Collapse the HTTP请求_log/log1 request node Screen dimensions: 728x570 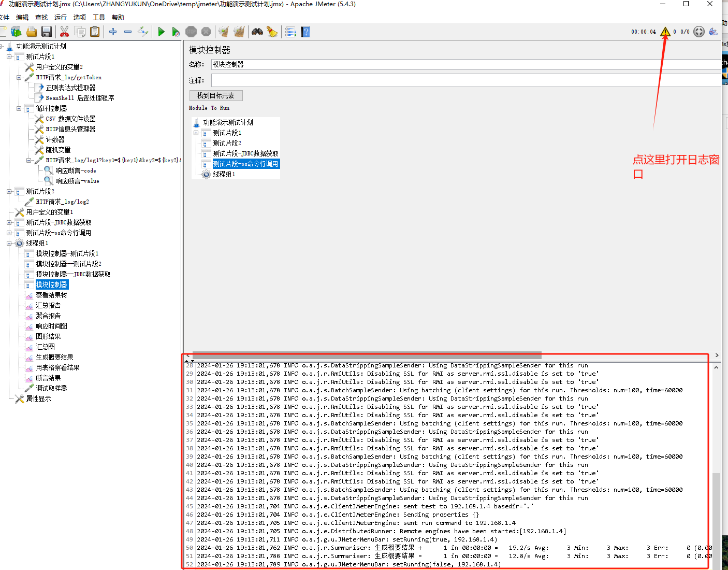pos(28,160)
